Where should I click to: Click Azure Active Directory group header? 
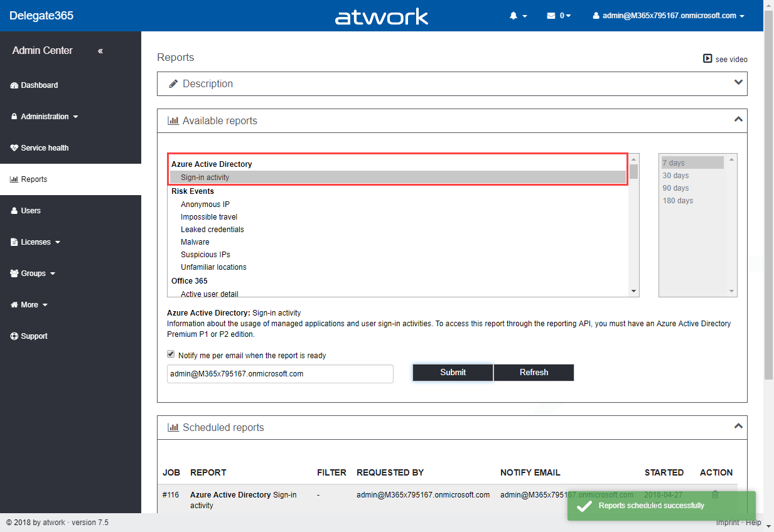(212, 164)
